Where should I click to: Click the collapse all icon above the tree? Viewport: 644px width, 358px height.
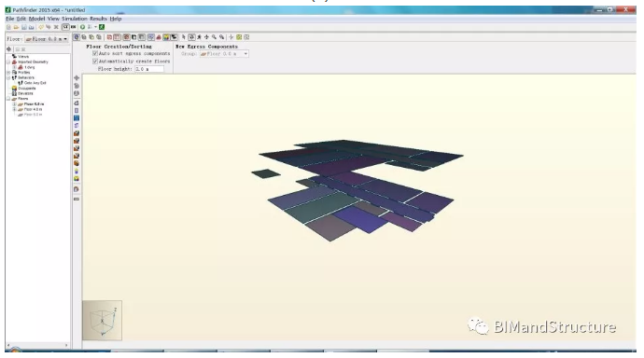23,49
